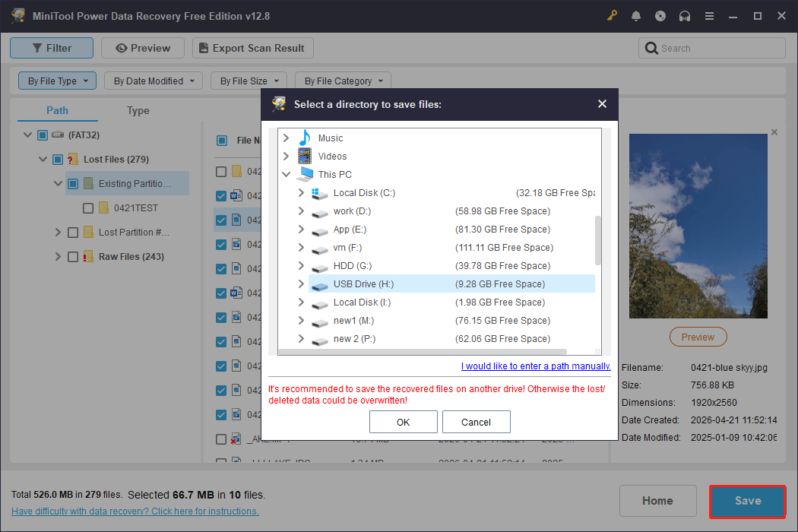Click the I would like to enter a path manually link

535,366
